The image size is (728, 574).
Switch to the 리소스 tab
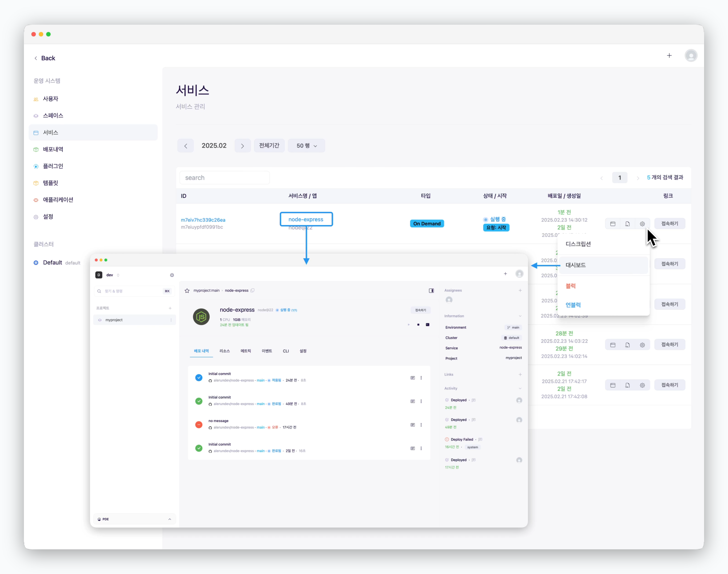225,351
